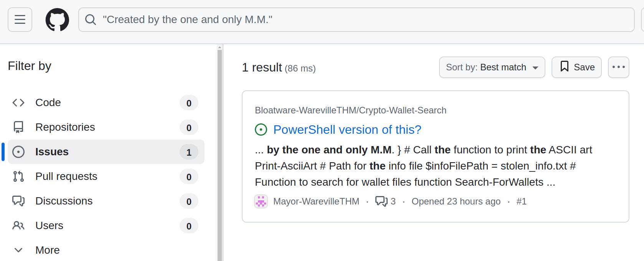Click the Repositories filter icon
This screenshot has width=644, height=261.
point(18,127)
